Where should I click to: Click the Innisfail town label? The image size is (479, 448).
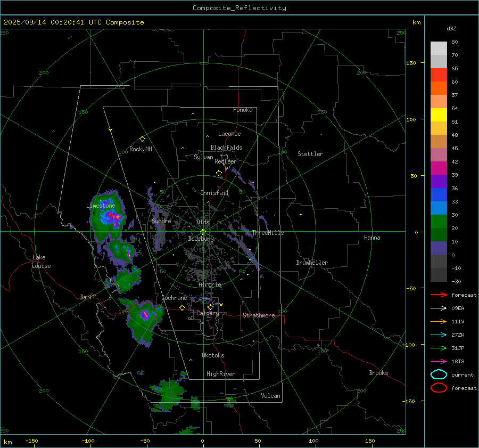(x=214, y=193)
